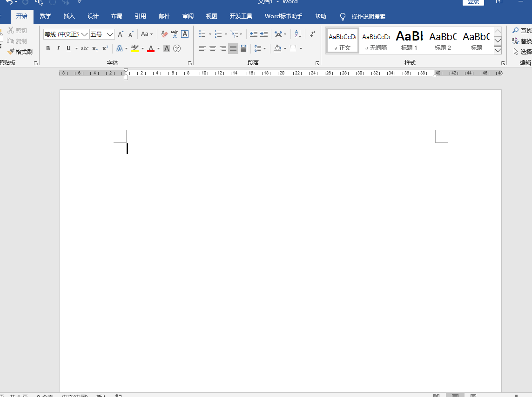Apply paragraph shading fill
532x397 pixels.
[277, 48]
